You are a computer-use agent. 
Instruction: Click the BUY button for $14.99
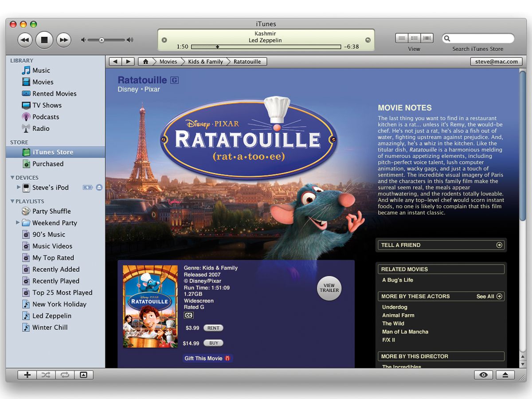coord(213,343)
